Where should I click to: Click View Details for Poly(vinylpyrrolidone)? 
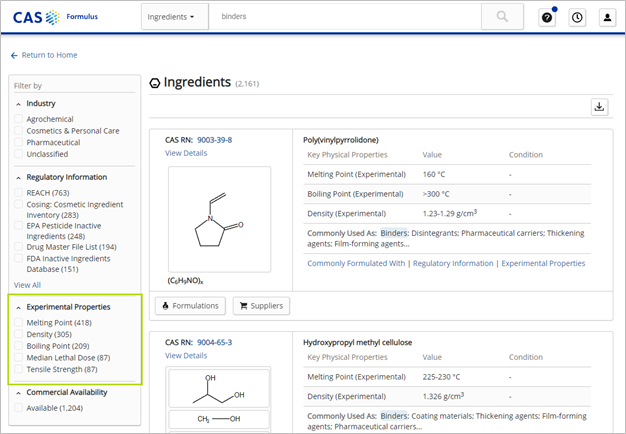tap(186, 153)
